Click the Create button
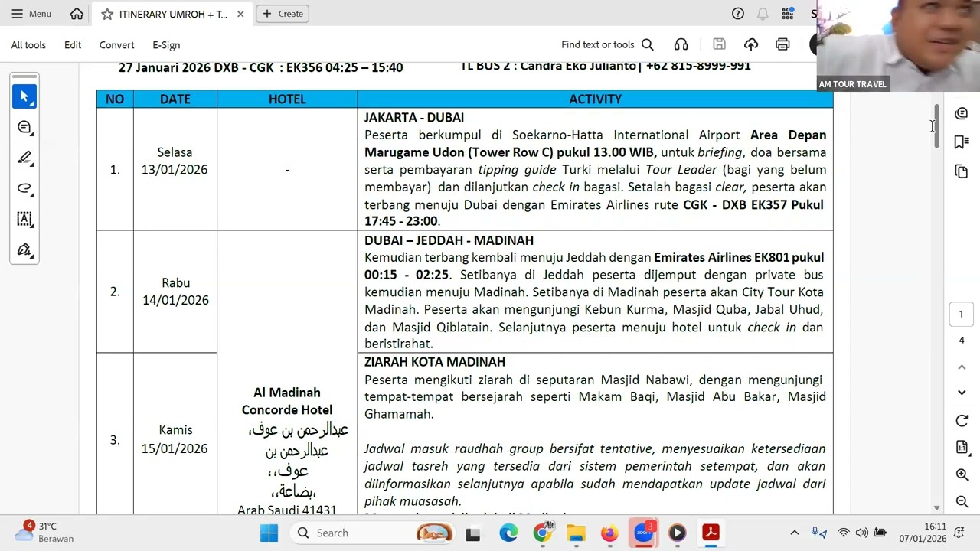The image size is (980, 551). click(x=283, y=14)
